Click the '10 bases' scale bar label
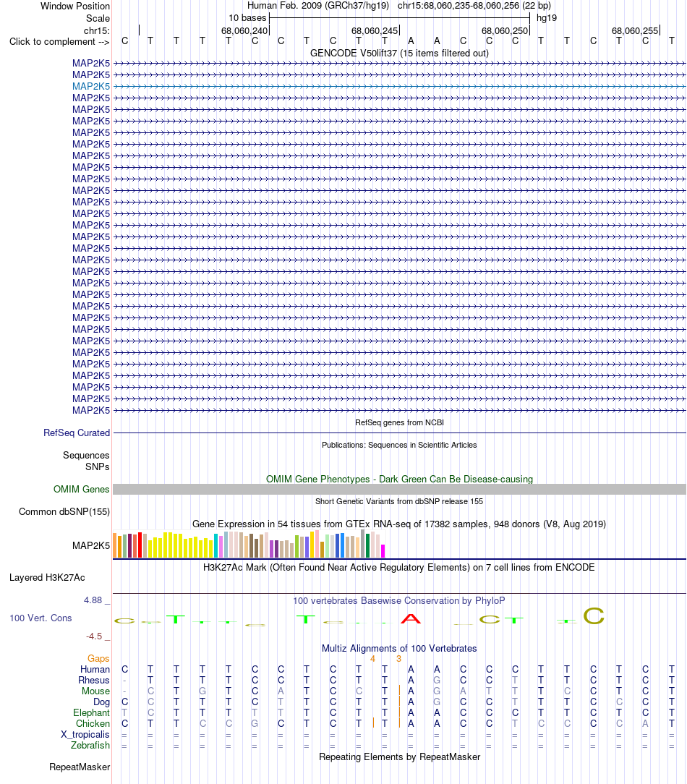 click(x=247, y=18)
